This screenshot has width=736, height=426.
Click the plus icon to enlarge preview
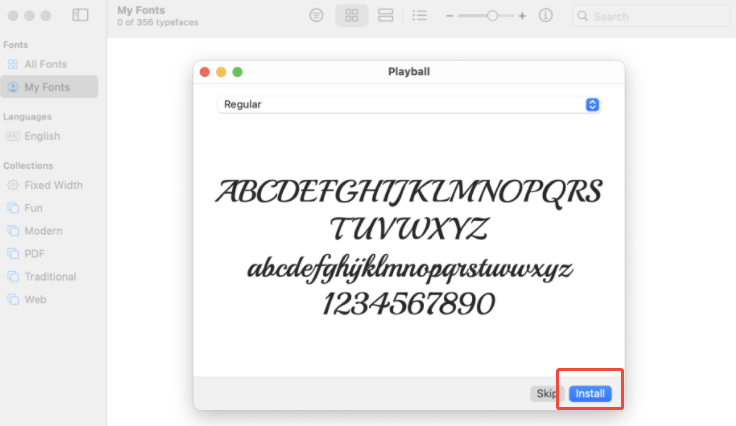point(522,16)
